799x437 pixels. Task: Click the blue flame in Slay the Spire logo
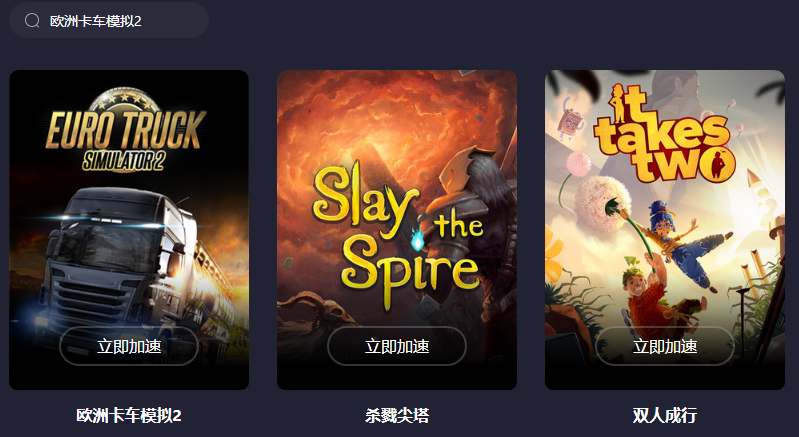coord(417,238)
